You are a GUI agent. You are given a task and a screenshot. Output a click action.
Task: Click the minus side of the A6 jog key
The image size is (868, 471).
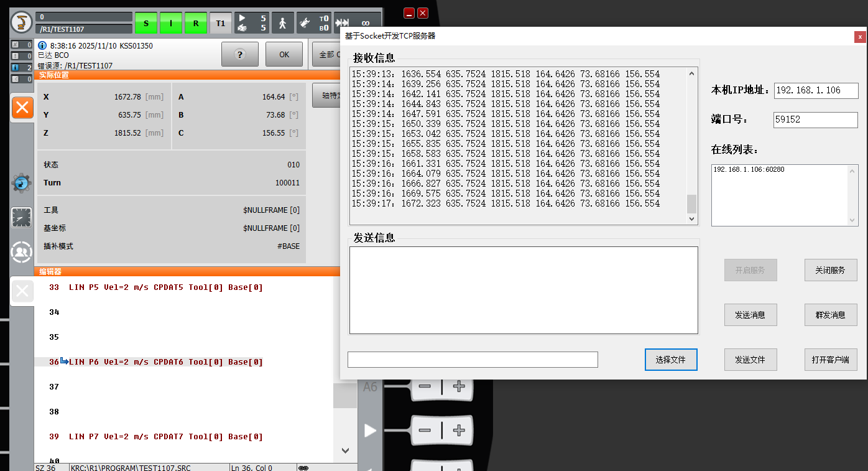(425, 386)
